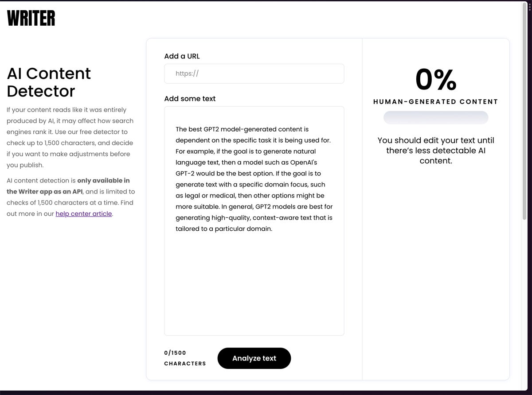This screenshot has width=532, height=395.
Task: Click the Add a URL label
Action: pyautogui.click(x=182, y=56)
